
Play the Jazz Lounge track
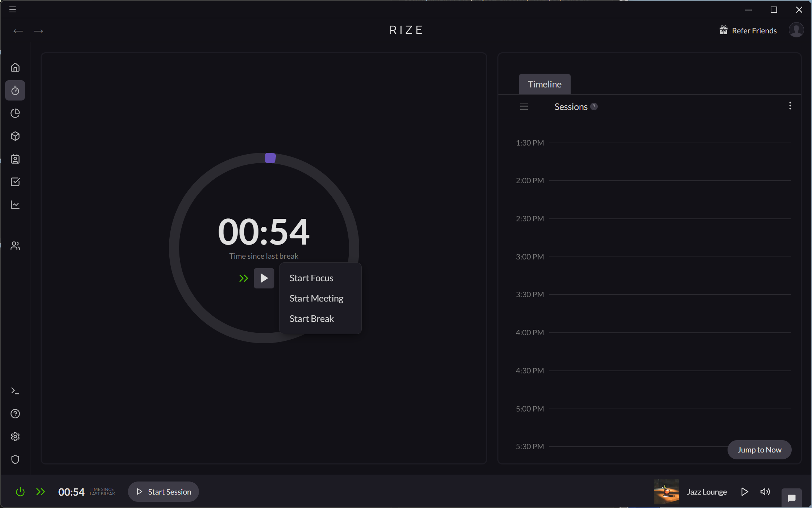745,492
